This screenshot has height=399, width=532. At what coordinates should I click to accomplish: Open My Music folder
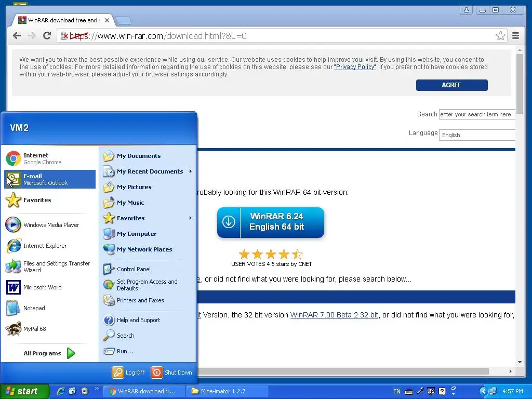pyautogui.click(x=148, y=203)
